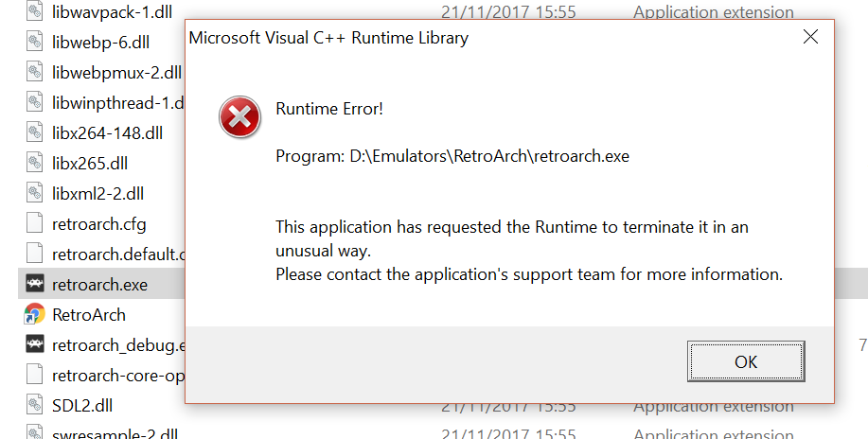This screenshot has width=868, height=439.
Task: Select the retroarch.cfg file name
Action: click(99, 224)
